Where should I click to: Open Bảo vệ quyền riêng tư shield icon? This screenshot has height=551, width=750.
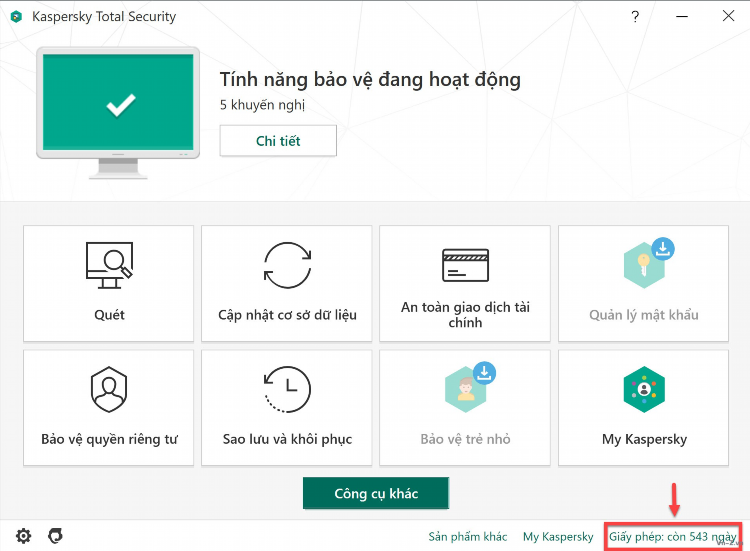pyautogui.click(x=109, y=390)
